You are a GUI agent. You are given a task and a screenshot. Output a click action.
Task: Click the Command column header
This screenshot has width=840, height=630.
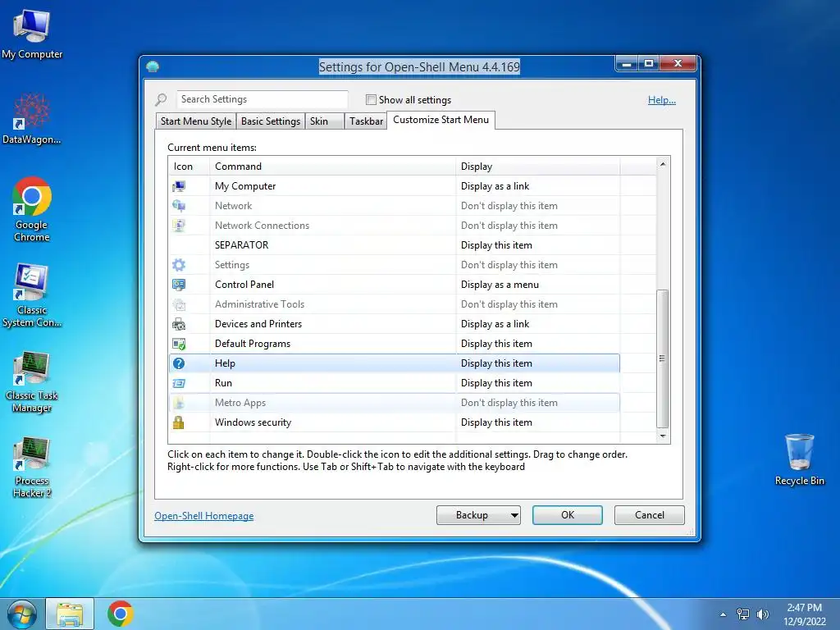333,167
